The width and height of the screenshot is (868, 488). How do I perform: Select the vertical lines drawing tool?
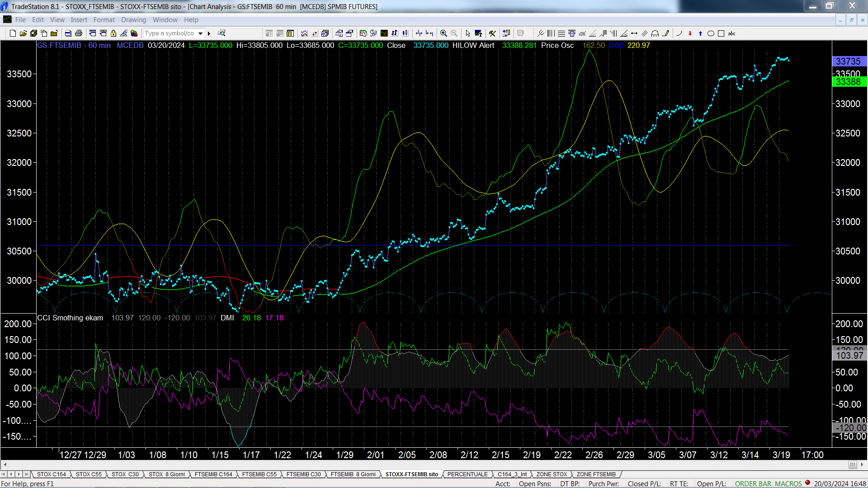point(551,33)
